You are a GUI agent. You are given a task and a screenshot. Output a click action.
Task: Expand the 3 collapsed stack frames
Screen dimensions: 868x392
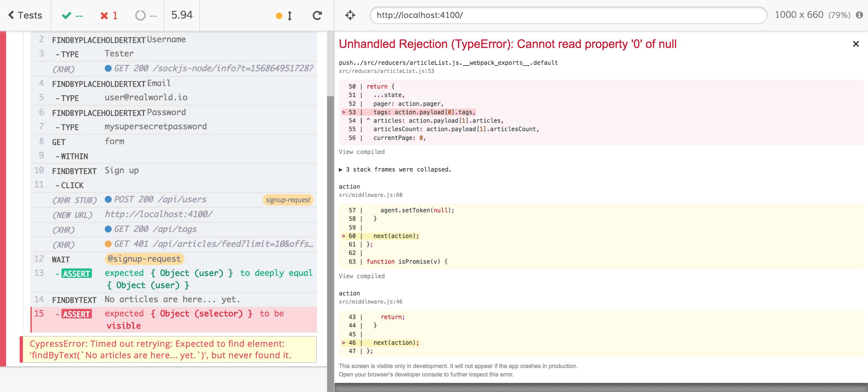tap(395, 169)
